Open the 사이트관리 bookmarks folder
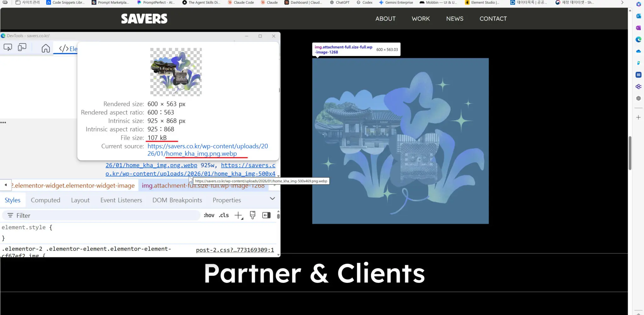644x315 pixels. 28,3
